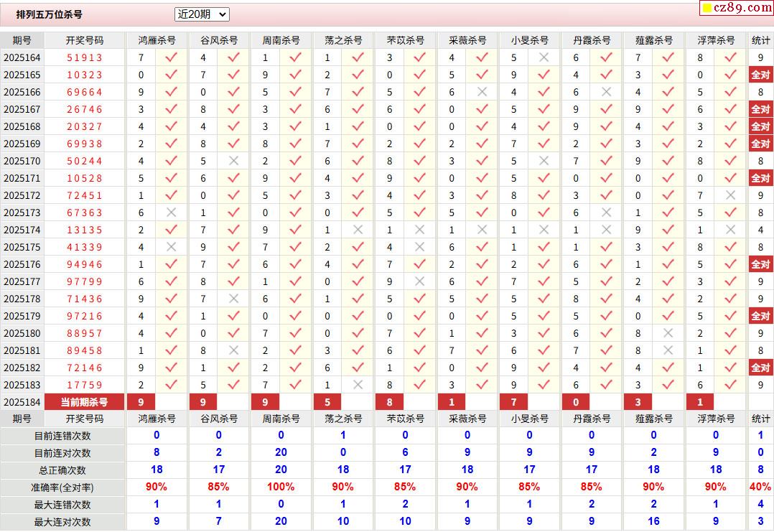Click the current-period red 3 box under 薤露杀号
The width and height of the screenshot is (774, 532).
point(638,402)
